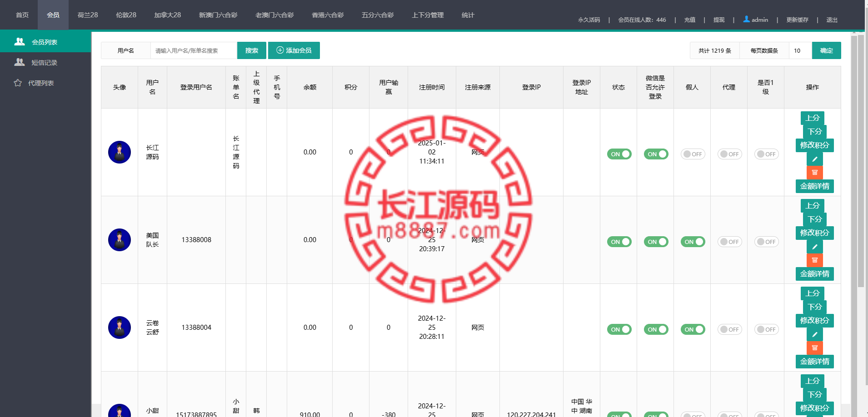The height and width of the screenshot is (417, 868).
Task: Click the 永久活码 link
Action: pyautogui.click(x=589, y=20)
